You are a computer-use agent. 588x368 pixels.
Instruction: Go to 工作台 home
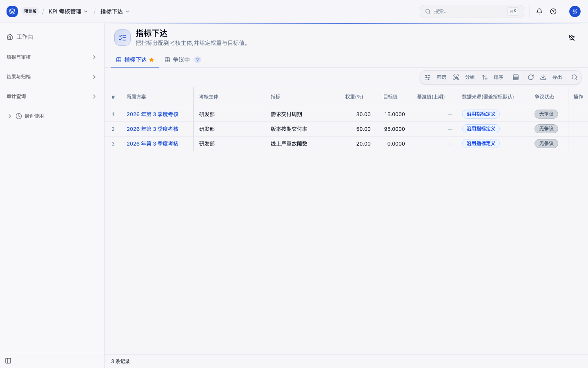pyautogui.click(x=52, y=37)
